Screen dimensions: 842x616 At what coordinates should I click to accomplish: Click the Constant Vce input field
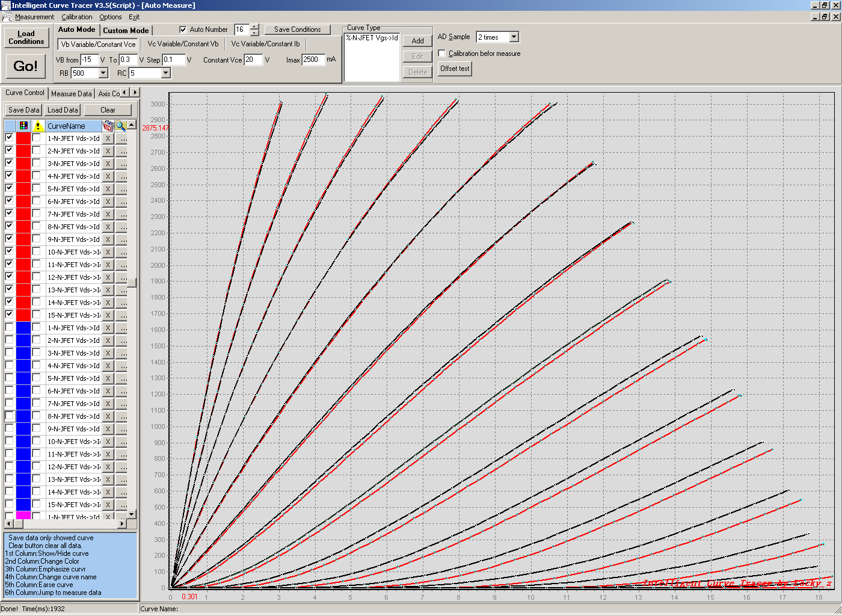point(253,60)
